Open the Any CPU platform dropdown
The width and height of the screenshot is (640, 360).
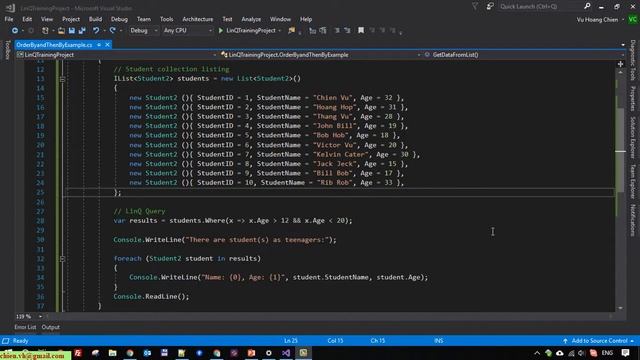click(x=187, y=31)
